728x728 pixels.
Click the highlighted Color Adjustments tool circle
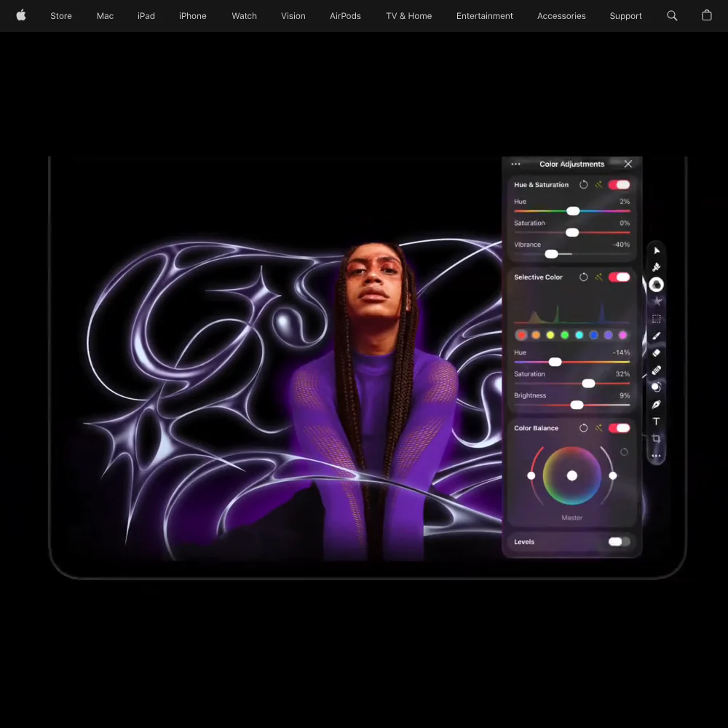click(x=657, y=285)
